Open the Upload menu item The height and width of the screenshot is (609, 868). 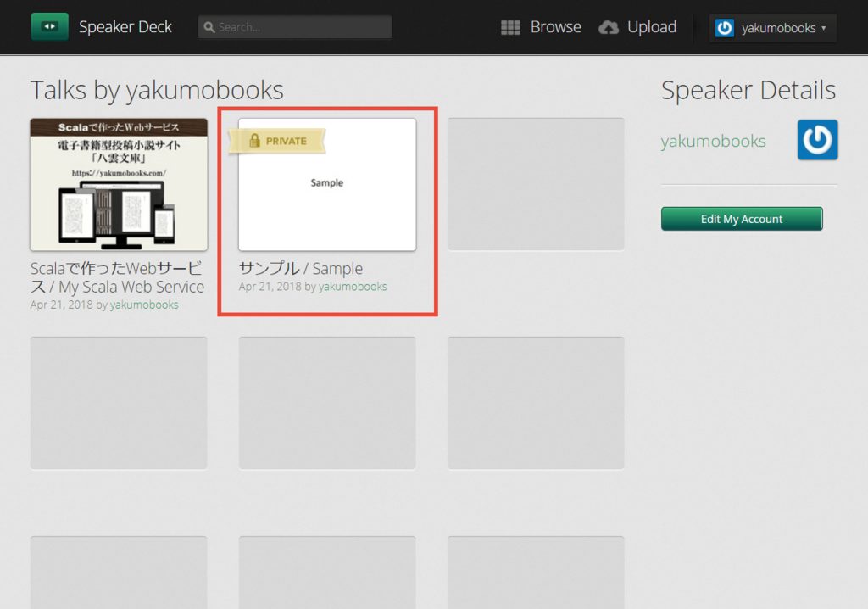652,26
